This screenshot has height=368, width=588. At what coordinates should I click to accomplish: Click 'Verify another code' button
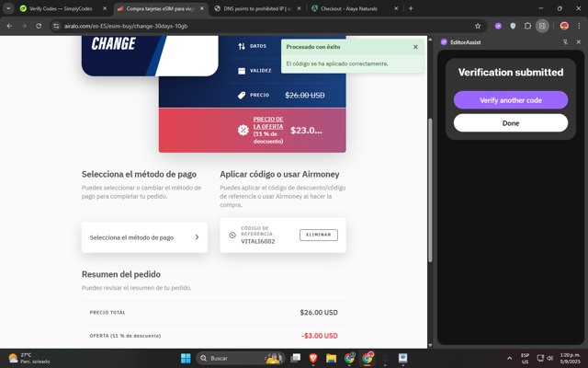pyautogui.click(x=511, y=100)
